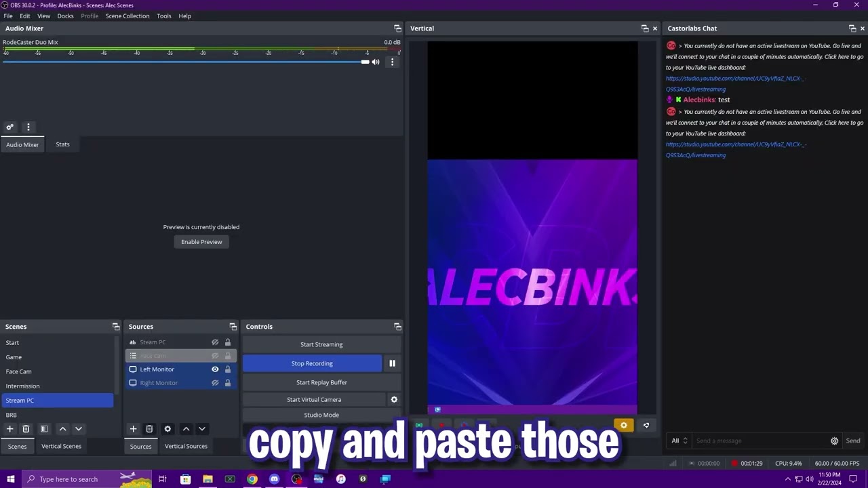Open source properties gear icon
868x488 pixels.
click(167, 429)
